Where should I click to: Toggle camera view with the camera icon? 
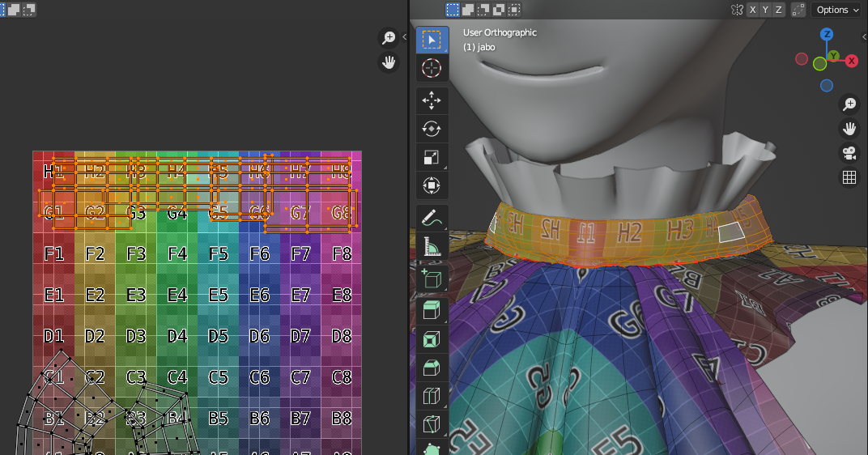[849, 153]
